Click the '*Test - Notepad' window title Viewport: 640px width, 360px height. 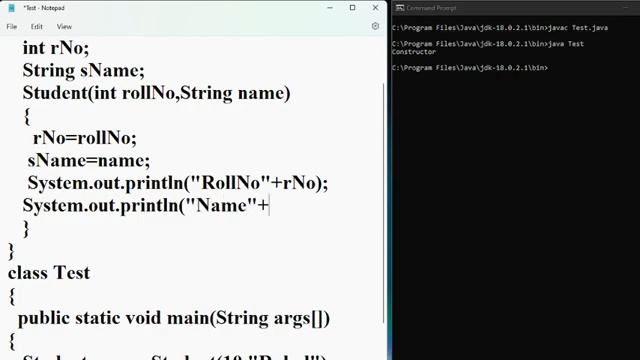44,8
